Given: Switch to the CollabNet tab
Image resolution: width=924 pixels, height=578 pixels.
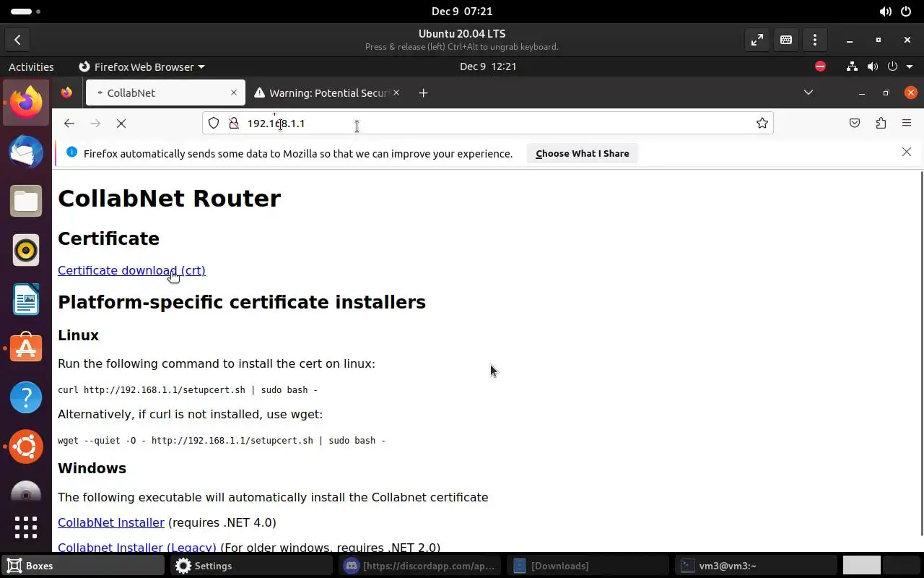Looking at the screenshot, I should tap(165, 92).
